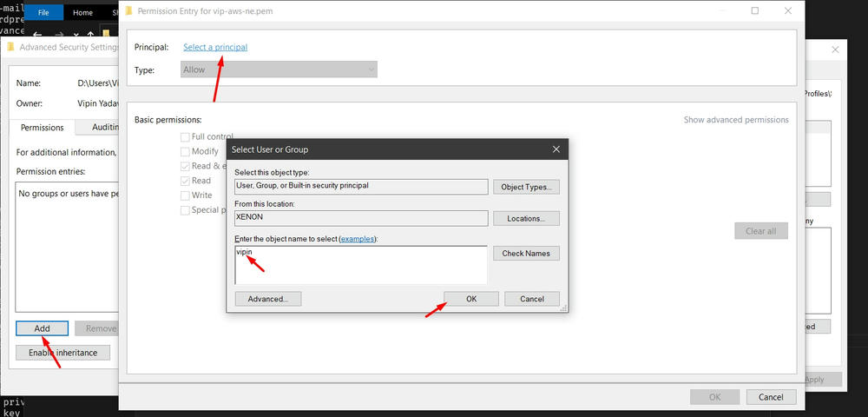The height and width of the screenshot is (417, 868).
Task: Click Show advanced permissions link
Action: 736,120
